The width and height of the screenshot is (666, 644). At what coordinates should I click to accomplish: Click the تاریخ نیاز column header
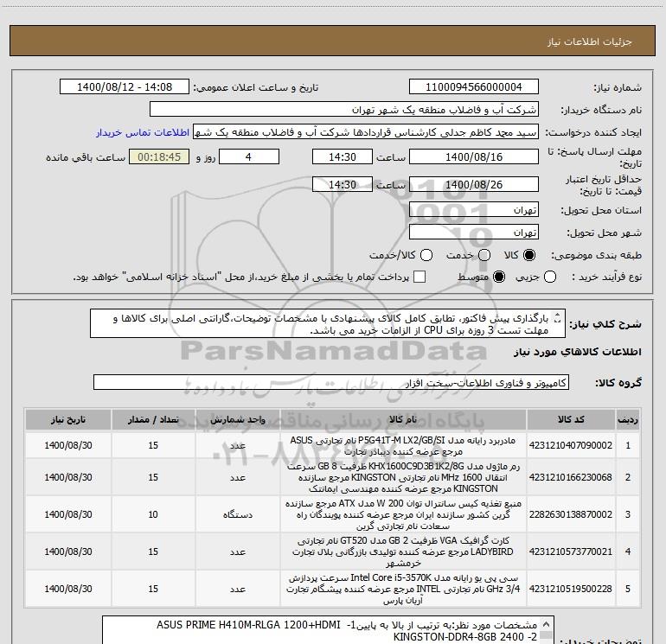point(68,420)
